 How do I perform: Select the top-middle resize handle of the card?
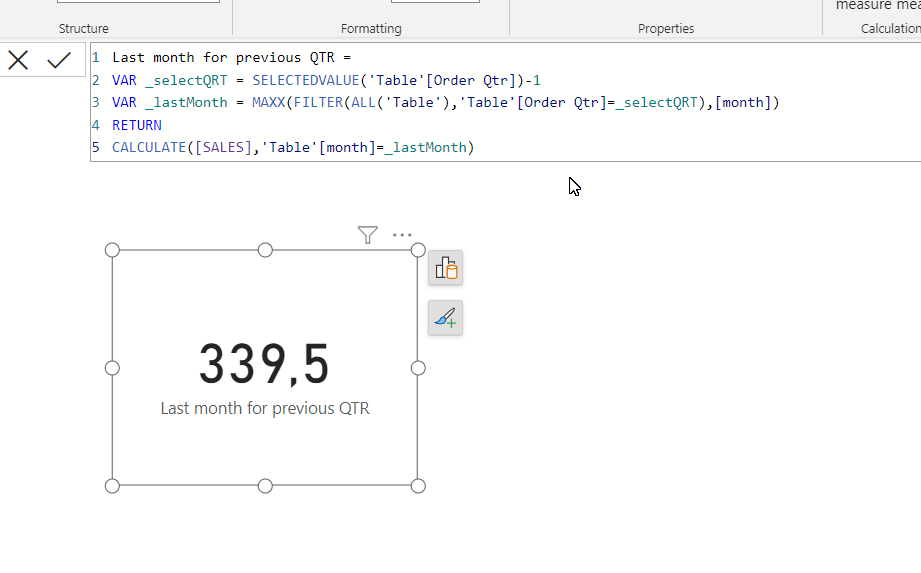pos(265,250)
